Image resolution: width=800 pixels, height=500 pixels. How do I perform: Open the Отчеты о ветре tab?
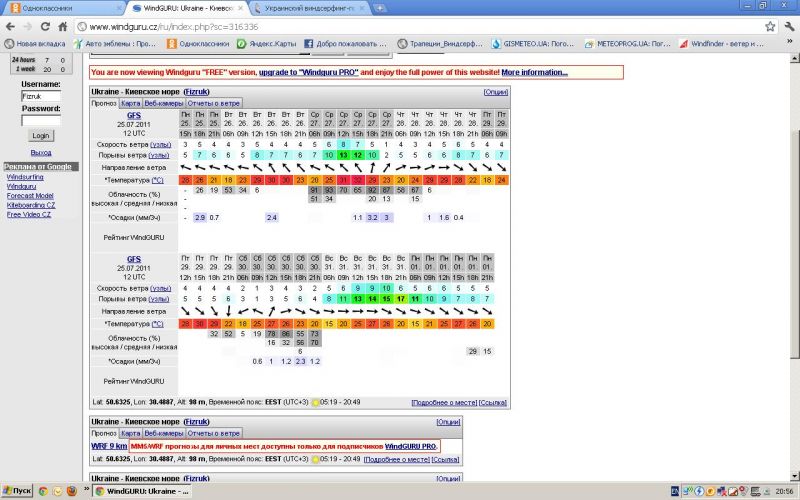[x=213, y=103]
